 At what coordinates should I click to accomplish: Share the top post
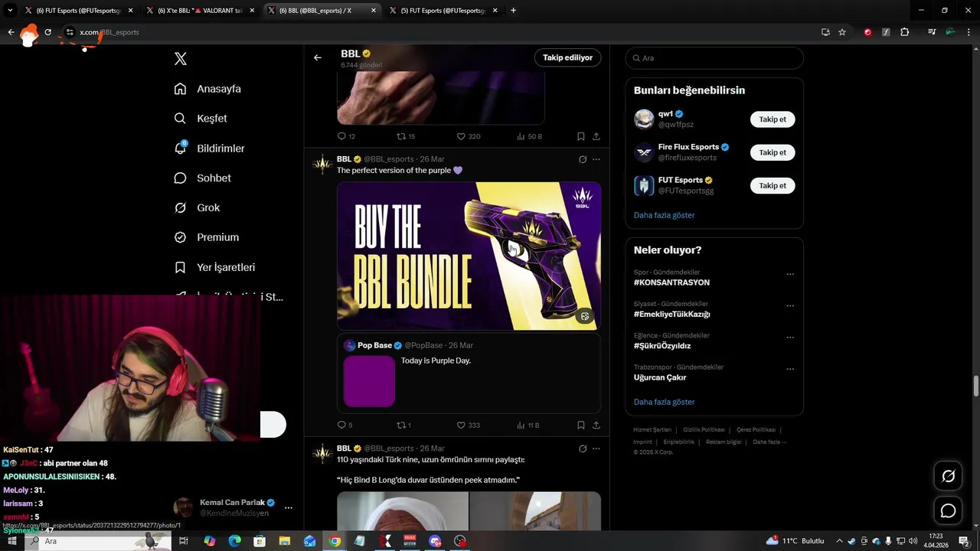(x=596, y=136)
